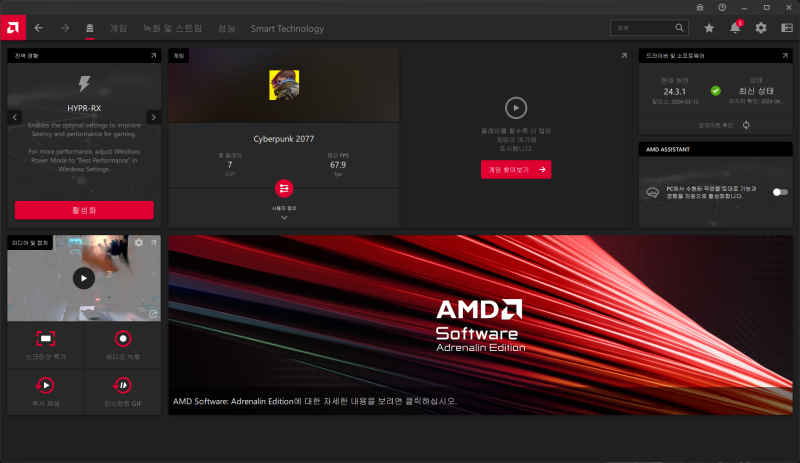Switch to the 녹화 및 스트림 tab
The image size is (800, 463).
(172, 29)
